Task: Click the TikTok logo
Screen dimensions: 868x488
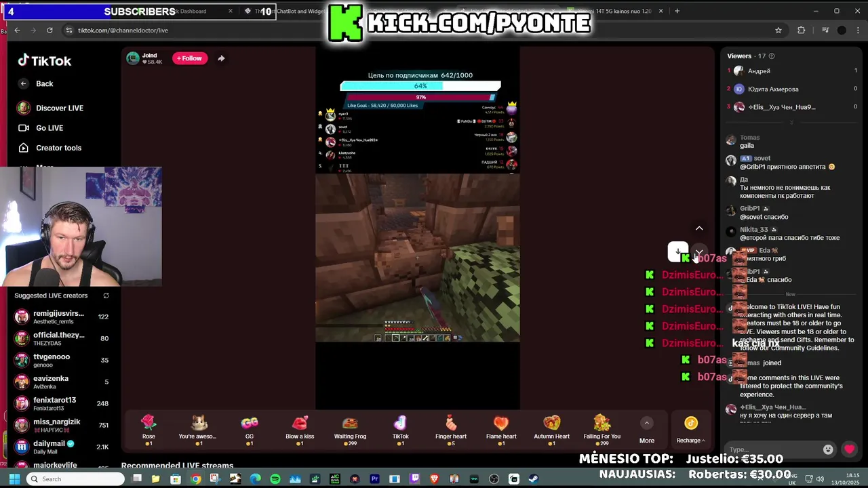Action: [x=45, y=60]
